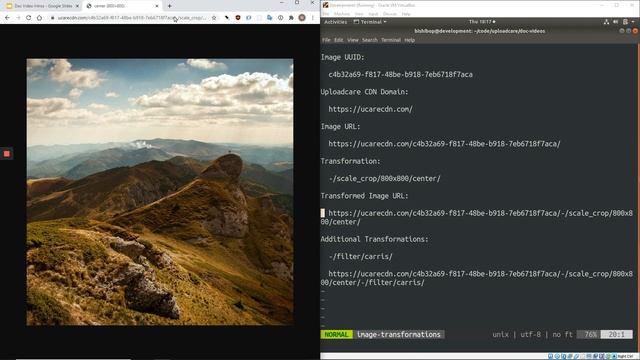Open the Ubuntu Activities overview

tap(336, 22)
